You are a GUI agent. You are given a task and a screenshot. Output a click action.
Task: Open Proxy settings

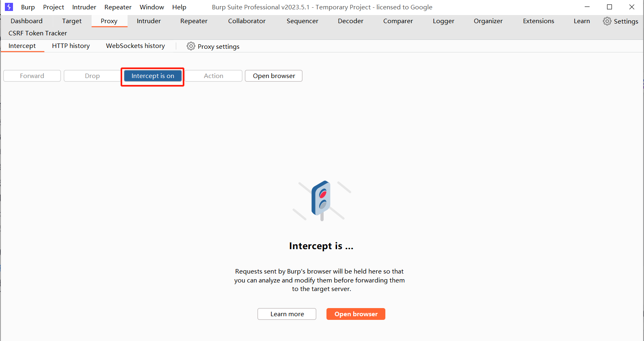[x=213, y=46]
